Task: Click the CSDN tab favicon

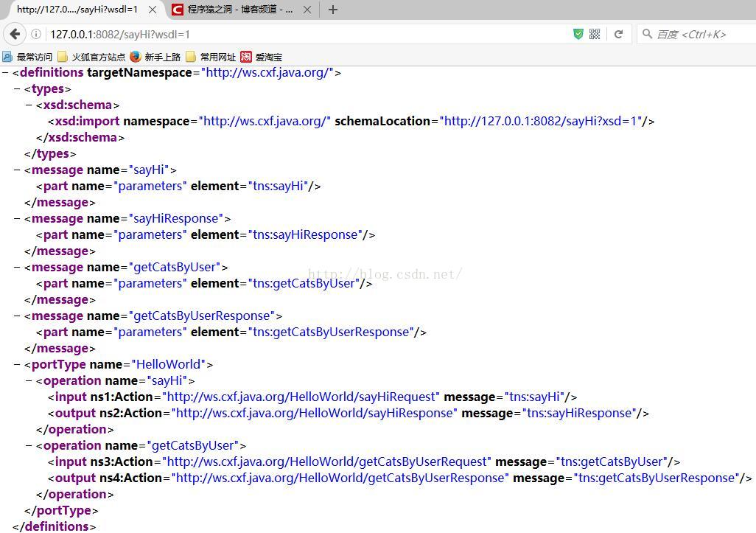Action: coord(178,10)
